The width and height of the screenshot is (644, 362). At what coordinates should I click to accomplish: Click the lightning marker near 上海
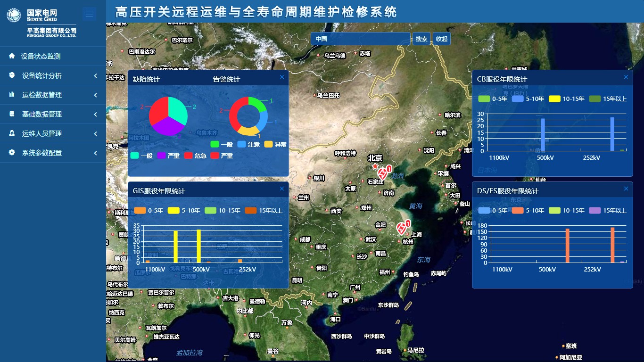tap(402, 229)
